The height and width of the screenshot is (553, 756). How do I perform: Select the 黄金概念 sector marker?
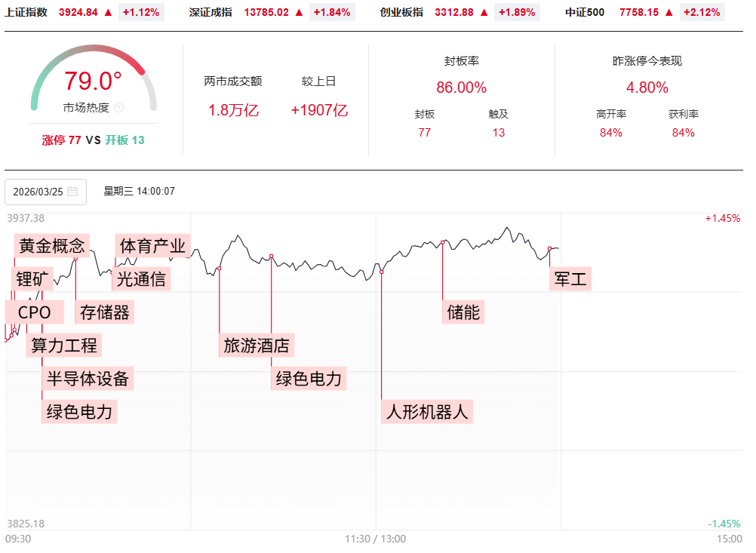pyautogui.click(x=51, y=246)
